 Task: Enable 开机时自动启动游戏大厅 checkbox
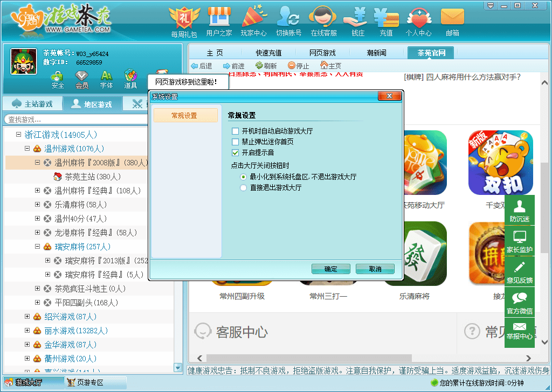coord(235,130)
